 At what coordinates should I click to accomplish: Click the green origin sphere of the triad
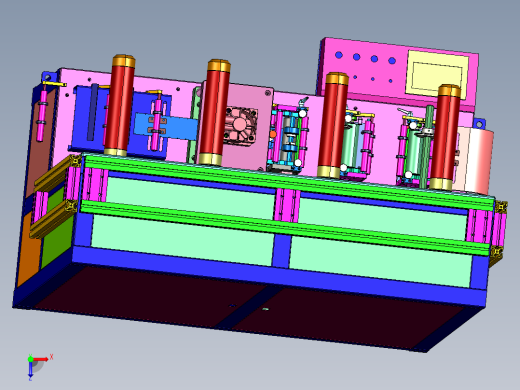point(30,359)
